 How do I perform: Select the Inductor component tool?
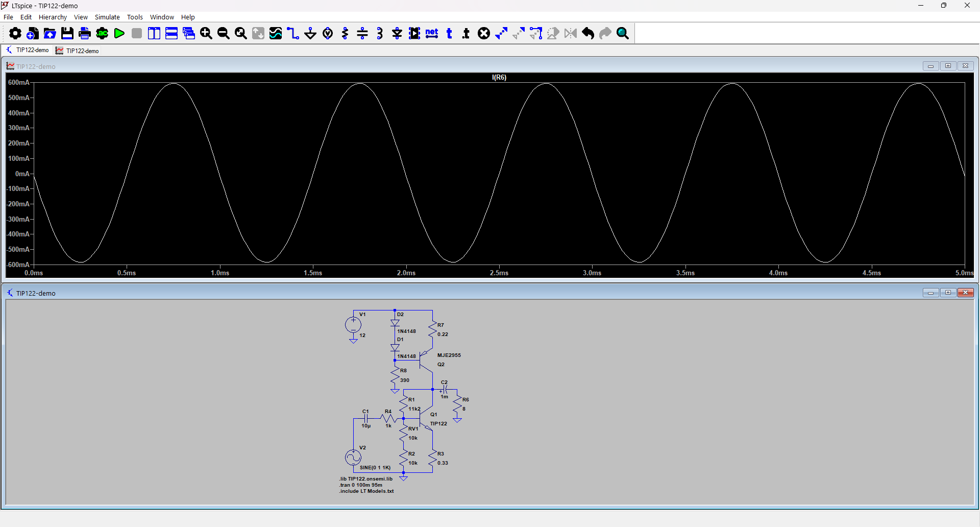tap(380, 34)
